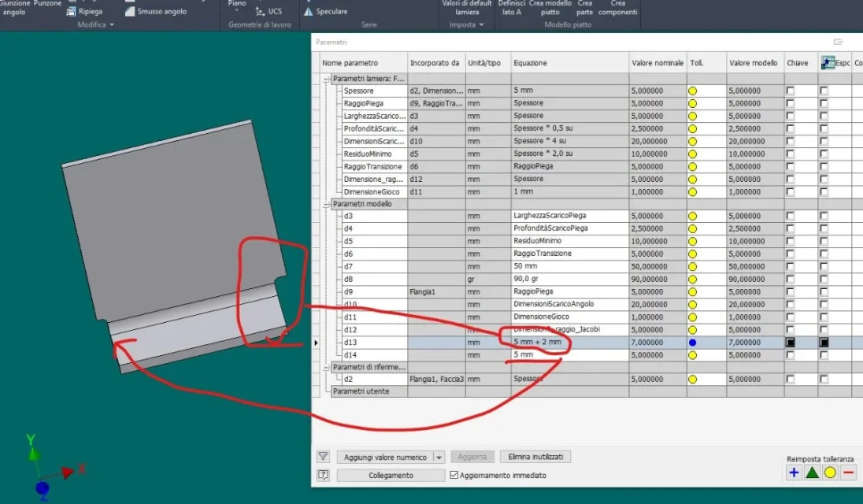Click the yellow tolerance dot for d8
This screenshot has height=504, width=863.
click(692, 279)
